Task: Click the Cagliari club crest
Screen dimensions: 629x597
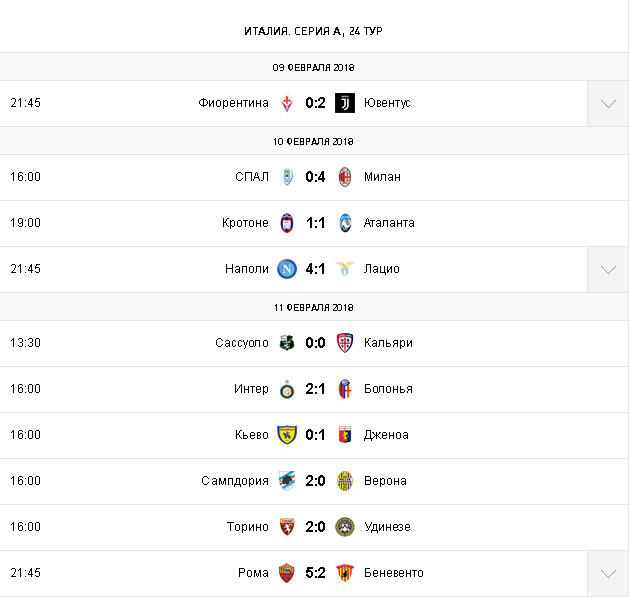Action: coord(345,343)
